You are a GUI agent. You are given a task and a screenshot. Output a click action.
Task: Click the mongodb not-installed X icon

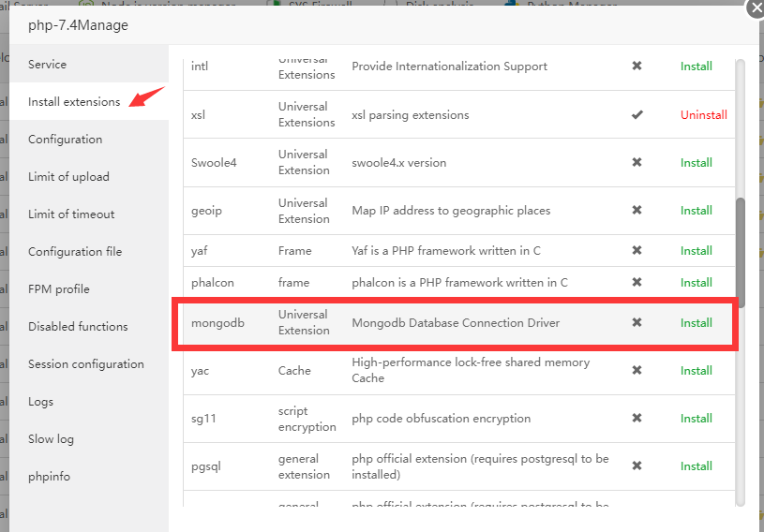(637, 322)
